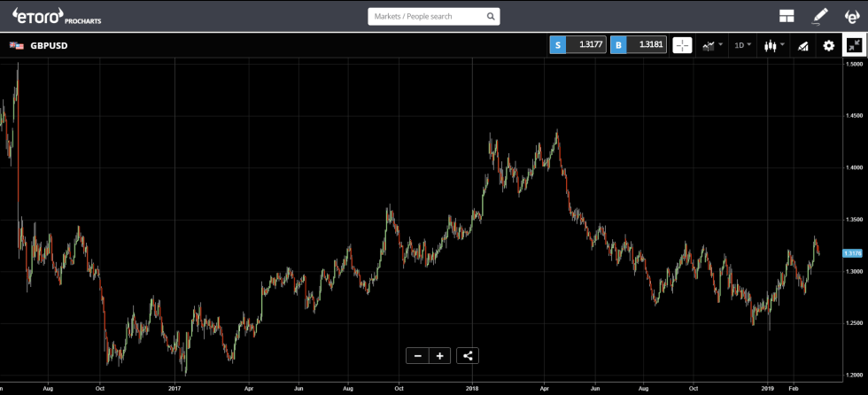Click the search magnifier icon
868x395 pixels.
491,16
